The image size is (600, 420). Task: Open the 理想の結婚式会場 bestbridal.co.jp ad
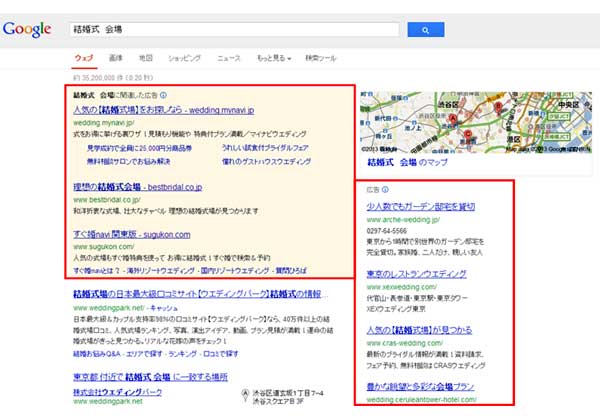pos(138,187)
